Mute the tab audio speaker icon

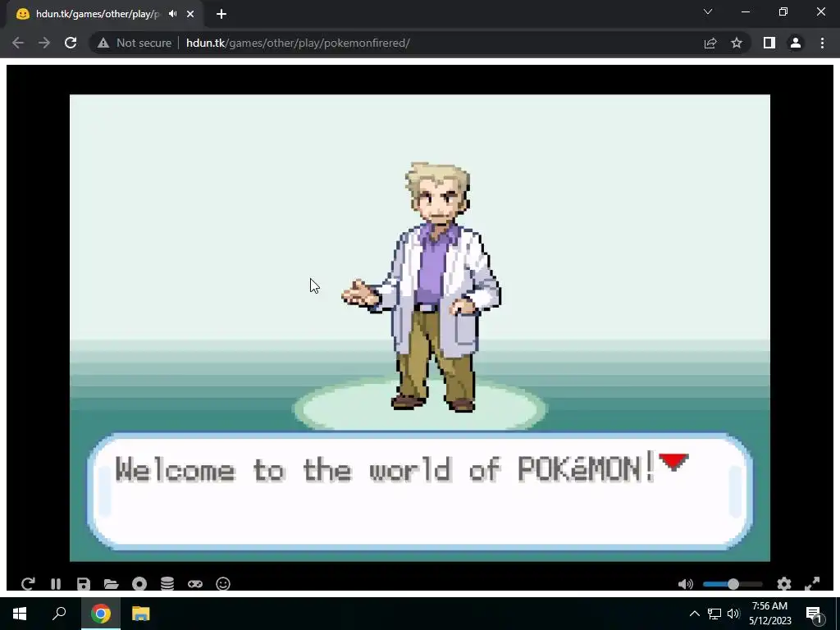(172, 14)
